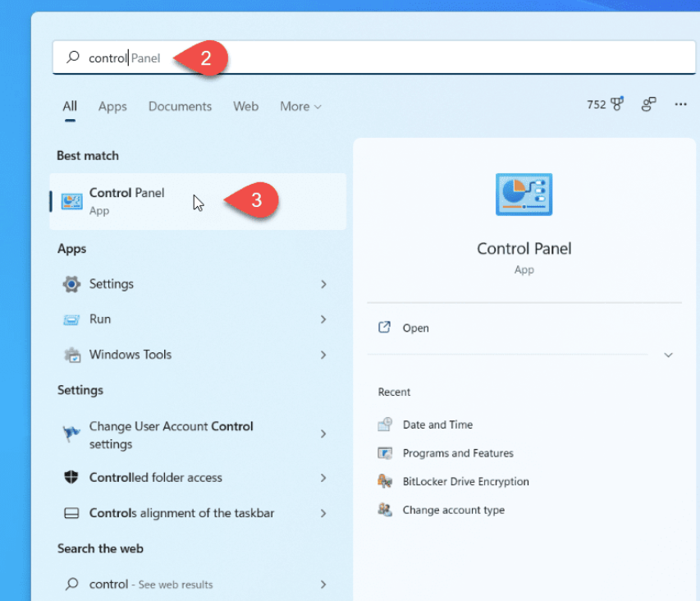
Task: Click the Run app icon
Action: click(x=71, y=319)
